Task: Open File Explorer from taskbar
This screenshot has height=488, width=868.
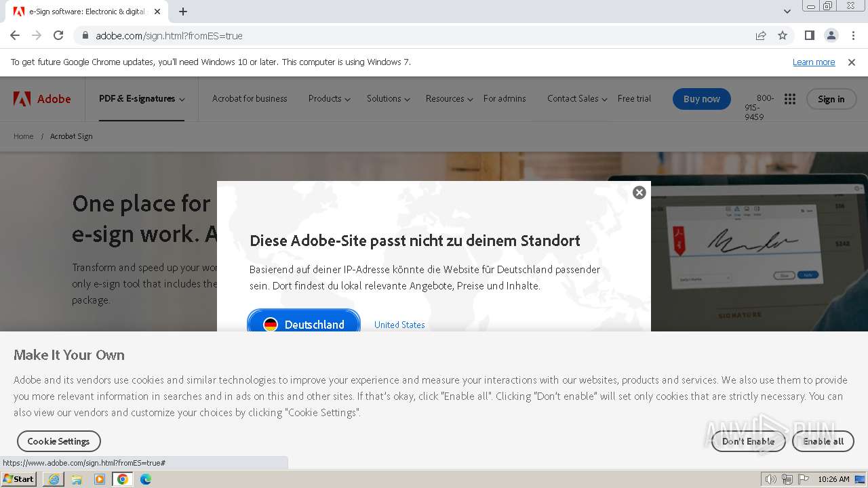Action: (x=77, y=479)
